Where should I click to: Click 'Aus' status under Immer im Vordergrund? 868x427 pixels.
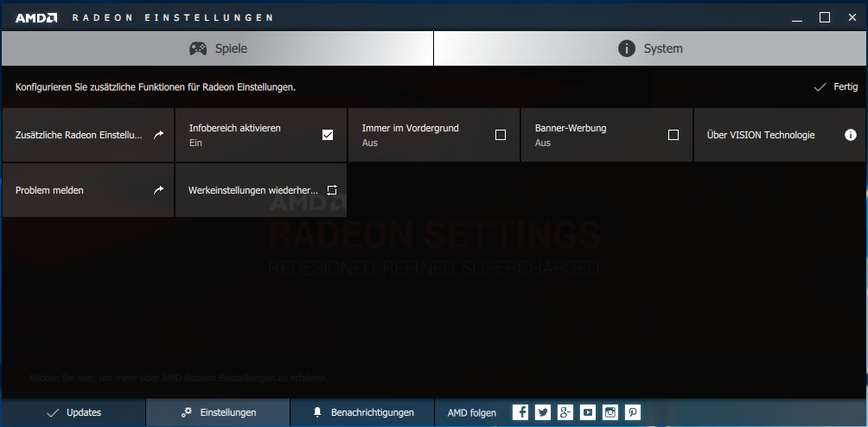click(x=370, y=143)
